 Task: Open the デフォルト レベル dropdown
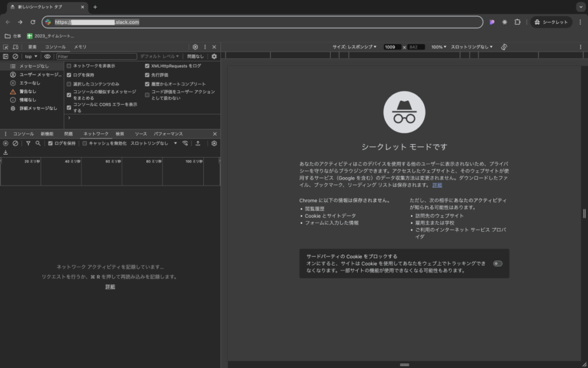[x=160, y=56]
